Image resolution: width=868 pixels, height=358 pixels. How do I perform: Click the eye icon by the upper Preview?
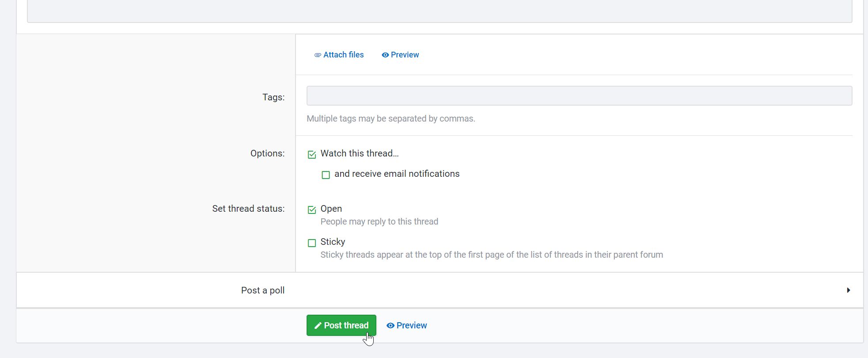point(385,55)
